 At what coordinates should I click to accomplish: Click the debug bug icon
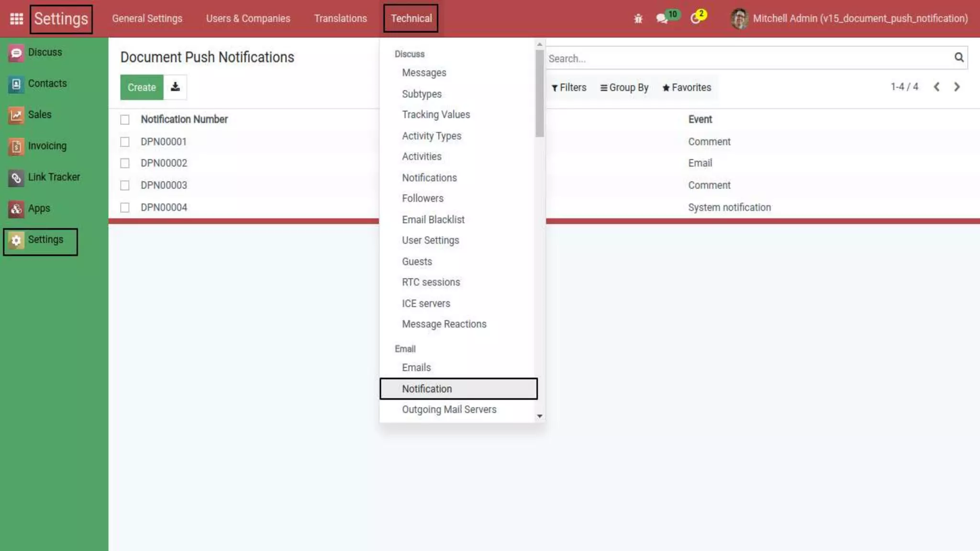click(638, 19)
